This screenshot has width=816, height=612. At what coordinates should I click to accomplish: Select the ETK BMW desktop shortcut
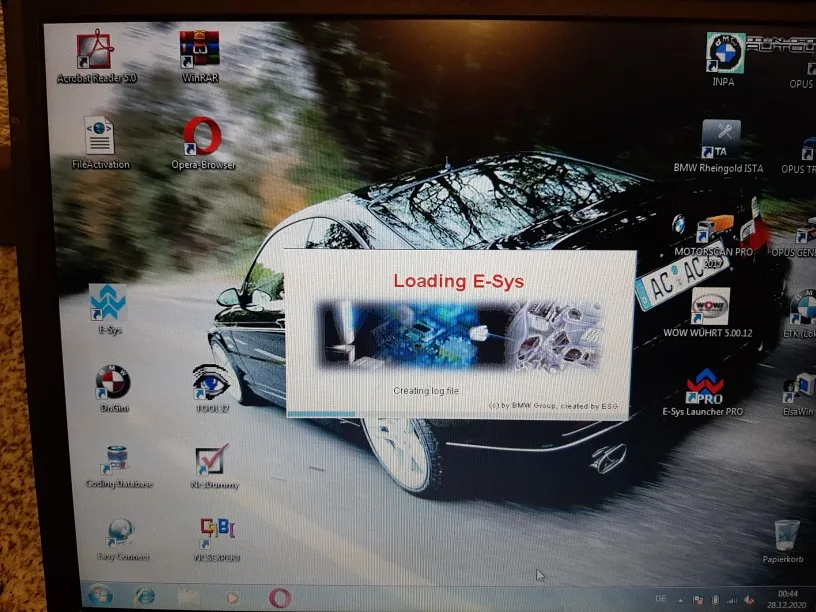tap(801, 313)
